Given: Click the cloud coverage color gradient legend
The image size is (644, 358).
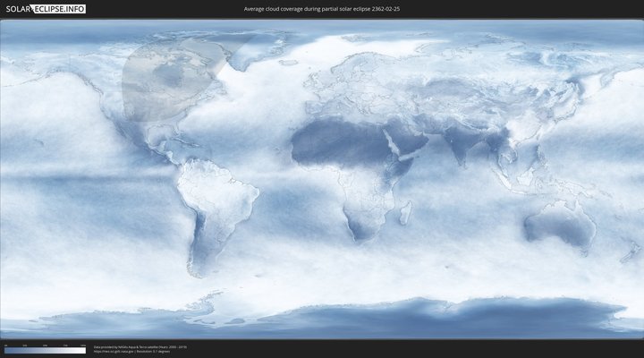Looking at the screenshot, I should point(46,351).
